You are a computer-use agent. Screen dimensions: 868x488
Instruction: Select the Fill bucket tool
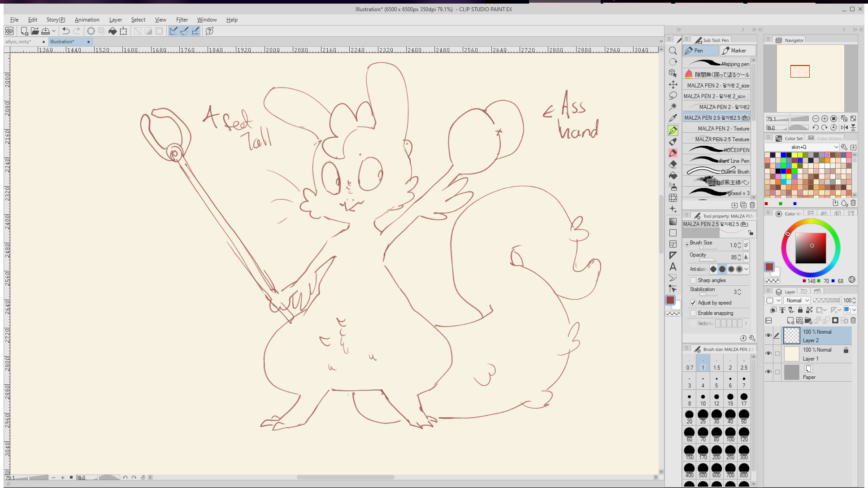tap(673, 175)
